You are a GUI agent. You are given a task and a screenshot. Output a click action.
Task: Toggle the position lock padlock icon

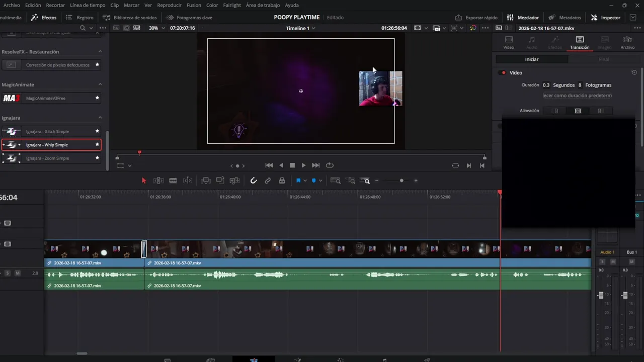click(x=282, y=180)
